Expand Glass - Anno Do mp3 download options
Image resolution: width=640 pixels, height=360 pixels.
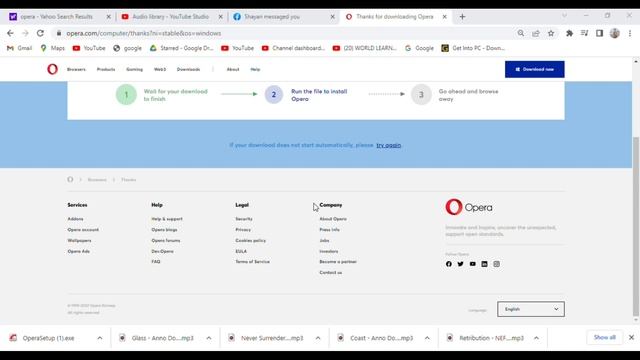tap(209, 338)
